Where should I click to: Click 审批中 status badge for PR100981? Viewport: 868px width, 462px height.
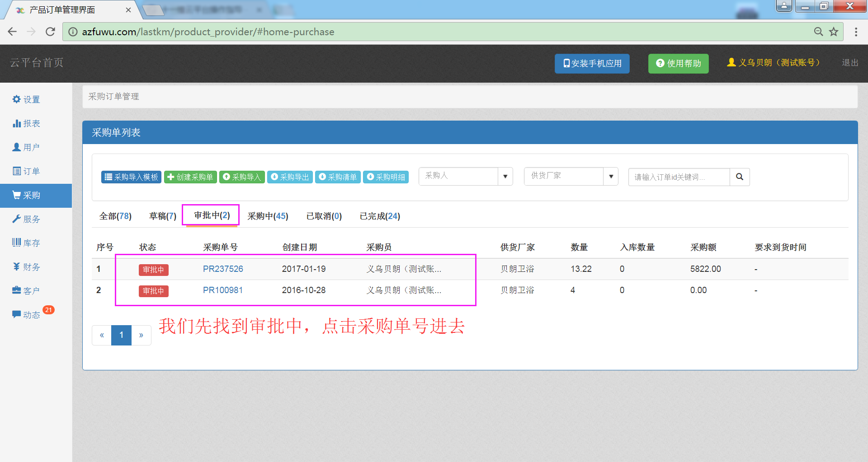point(153,291)
